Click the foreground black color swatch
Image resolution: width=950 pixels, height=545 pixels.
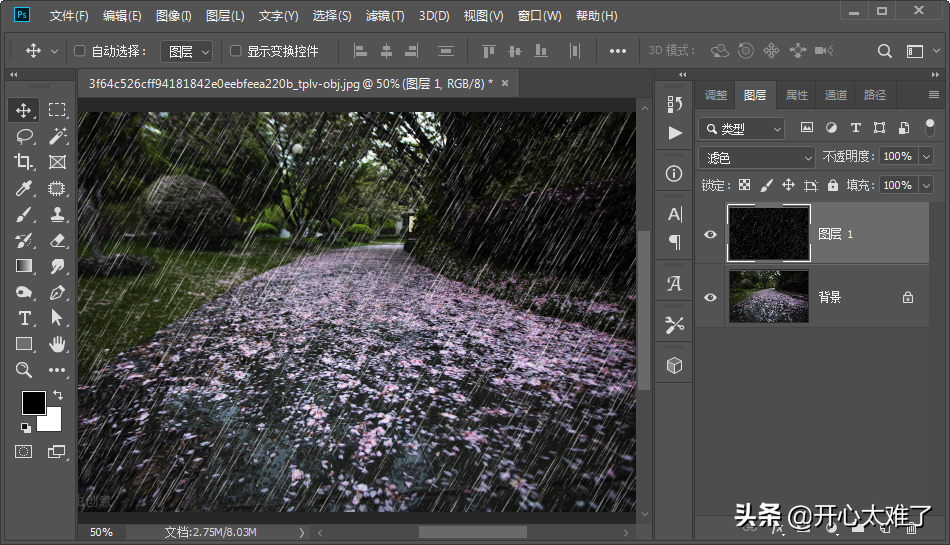point(33,403)
